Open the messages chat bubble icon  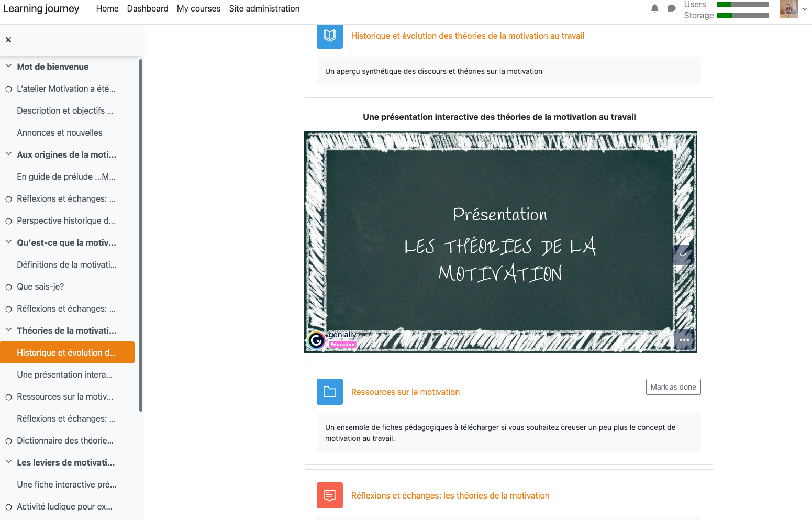click(671, 8)
